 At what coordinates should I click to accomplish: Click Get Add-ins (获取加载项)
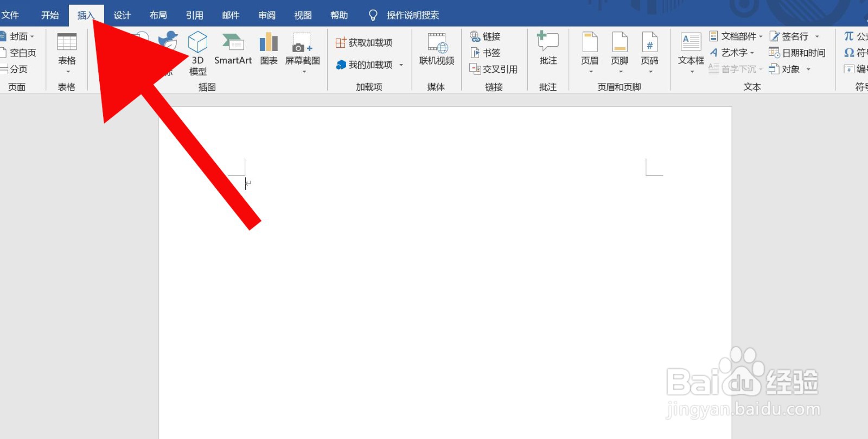[x=364, y=42]
